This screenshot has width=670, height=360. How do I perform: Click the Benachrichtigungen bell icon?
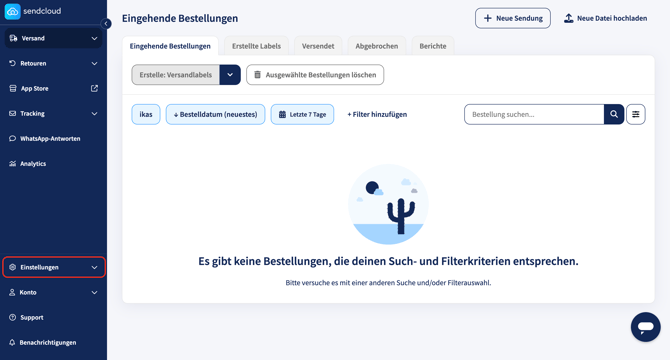pos(12,342)
